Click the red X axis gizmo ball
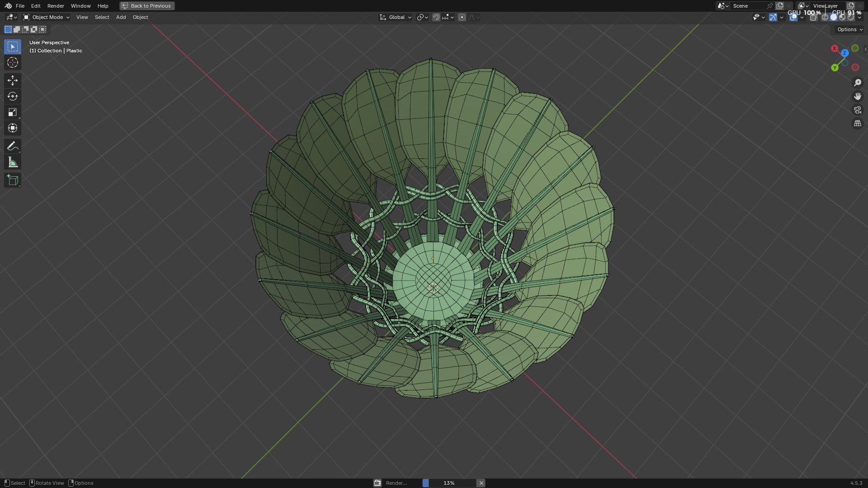The height and width of the screenshot is (488, 868). click(x=835, y=48)
